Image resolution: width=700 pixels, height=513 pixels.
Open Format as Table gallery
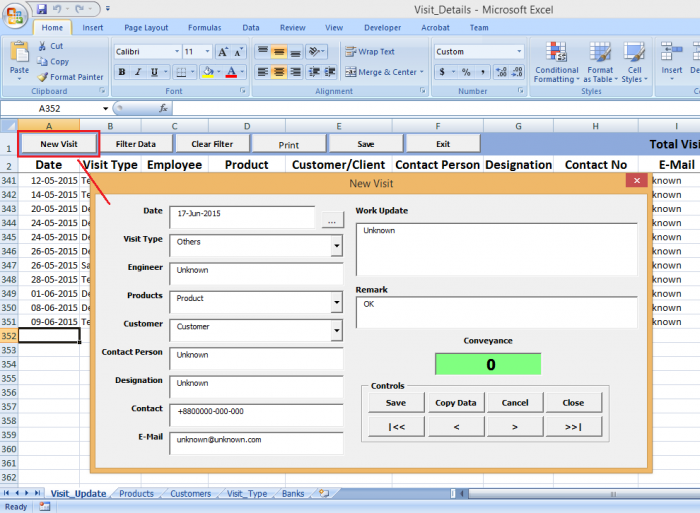pyautogui.click(x=600, y=60)
